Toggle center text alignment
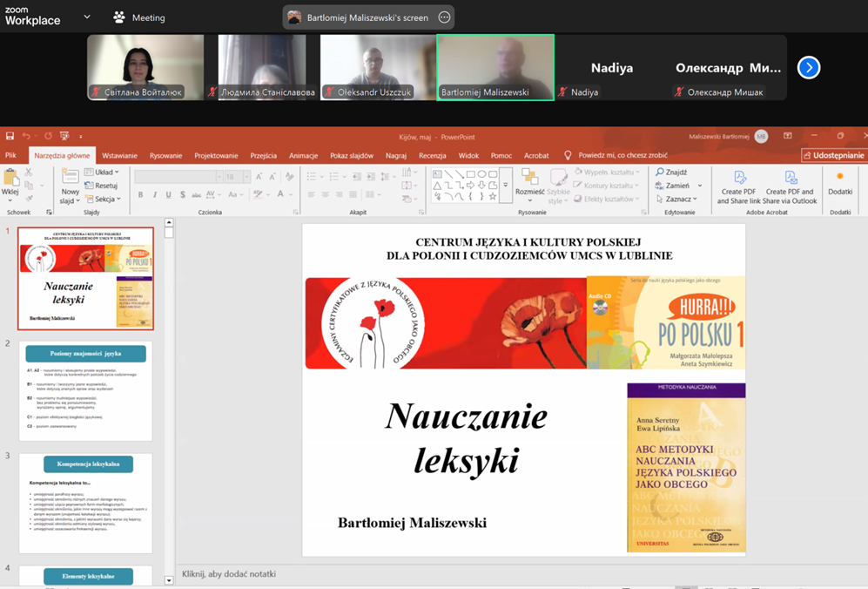This screenshot has height=589, width=868. (326, 194)
